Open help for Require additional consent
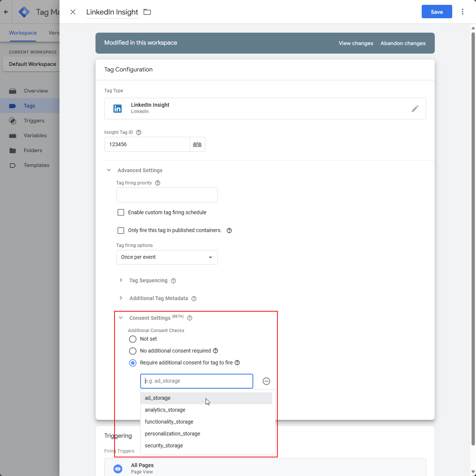 pyautogui.click(x=237, y=363)
